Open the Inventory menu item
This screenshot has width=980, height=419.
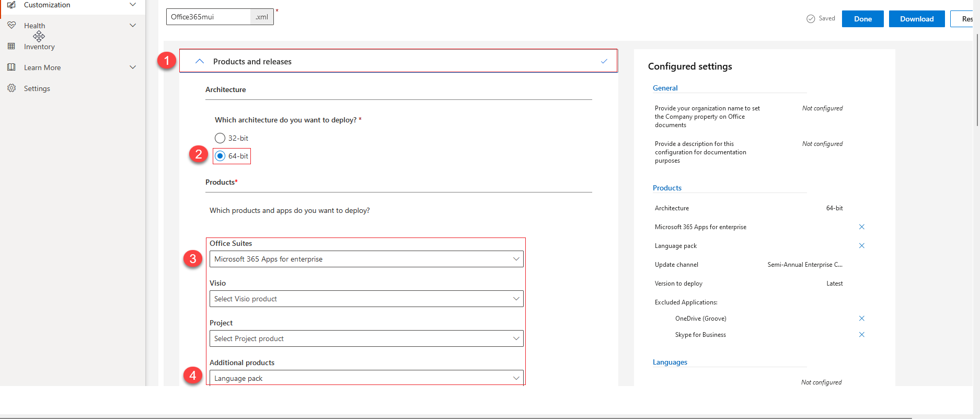pos(39,47)
